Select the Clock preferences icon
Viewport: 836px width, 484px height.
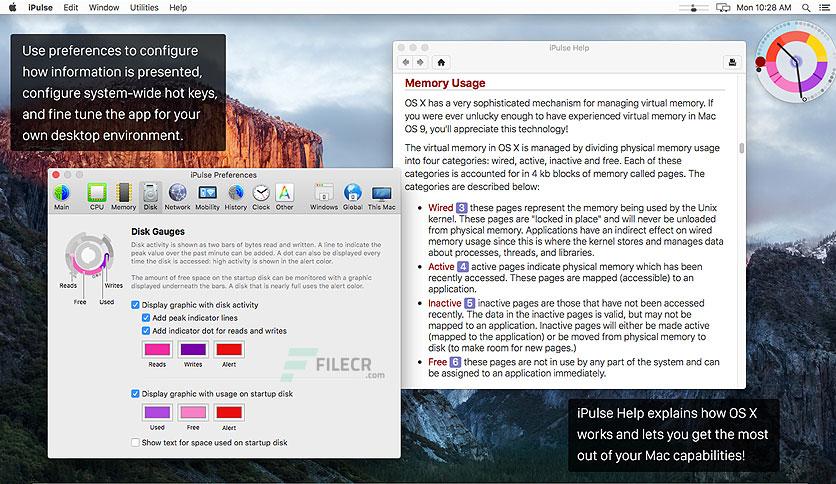coord(261,197)
